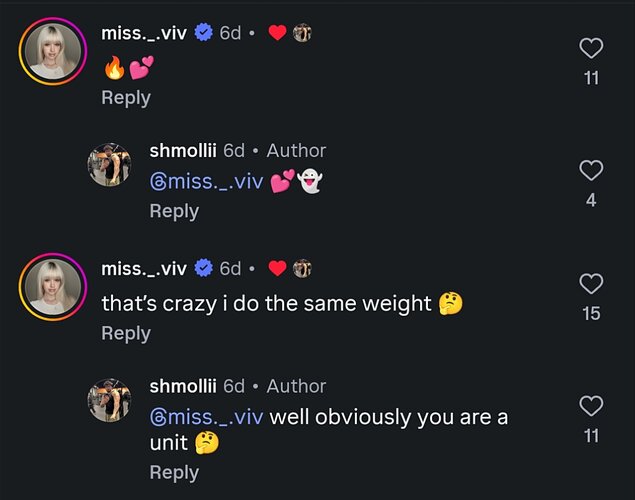Click @miss._.viv mention in "unit" reply
The width and height of the screenshot is (635, 500).
207,417
